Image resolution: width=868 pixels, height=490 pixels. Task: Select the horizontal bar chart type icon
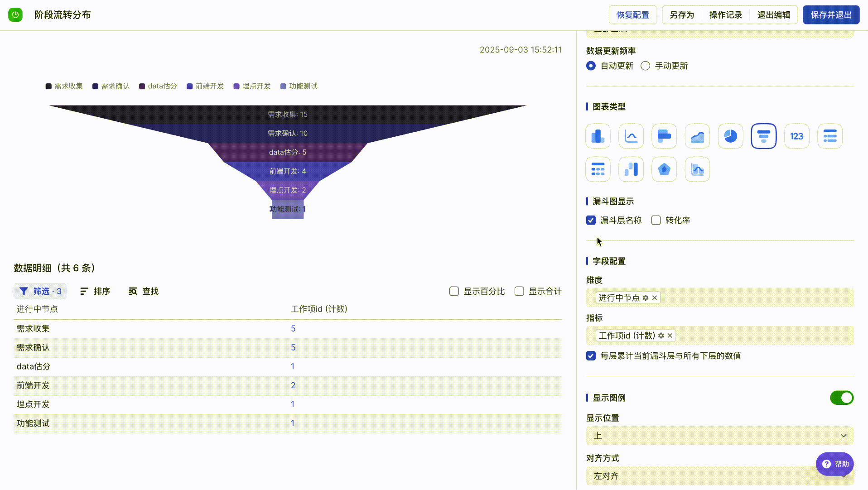pyautogui.click(x=664, y=136)
